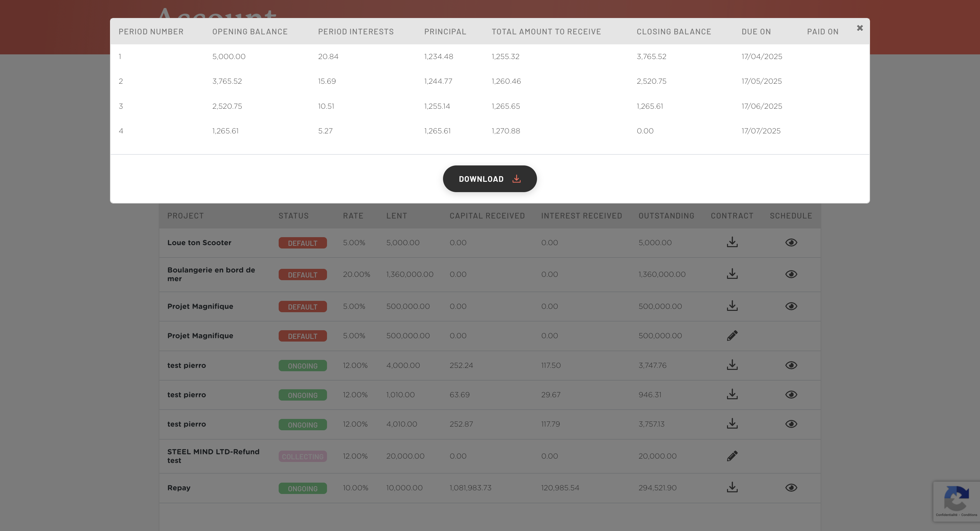
Task: Click total amount 1,270.88
Action: 506,131
